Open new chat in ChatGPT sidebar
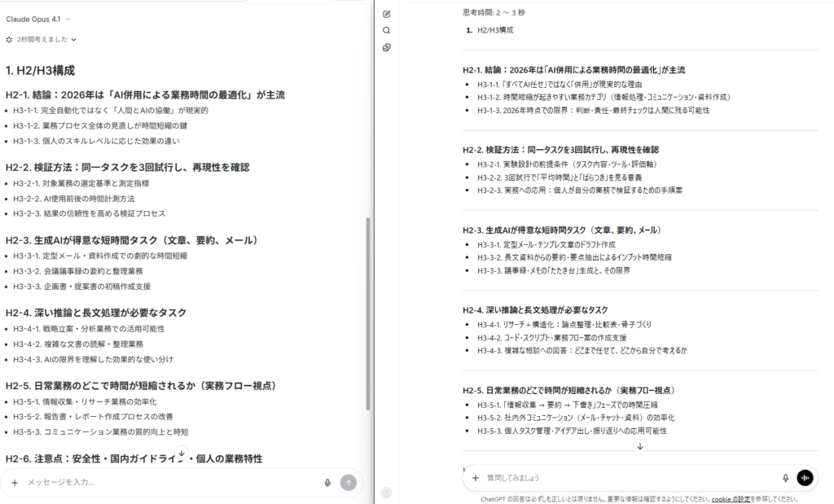 point(386,14)
